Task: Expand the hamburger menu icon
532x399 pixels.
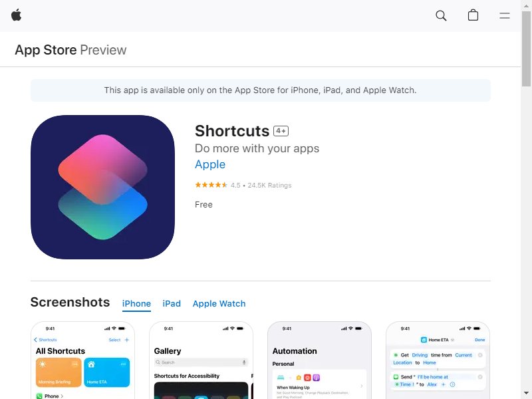Action: pyautogui.click(x=505, y=15)
